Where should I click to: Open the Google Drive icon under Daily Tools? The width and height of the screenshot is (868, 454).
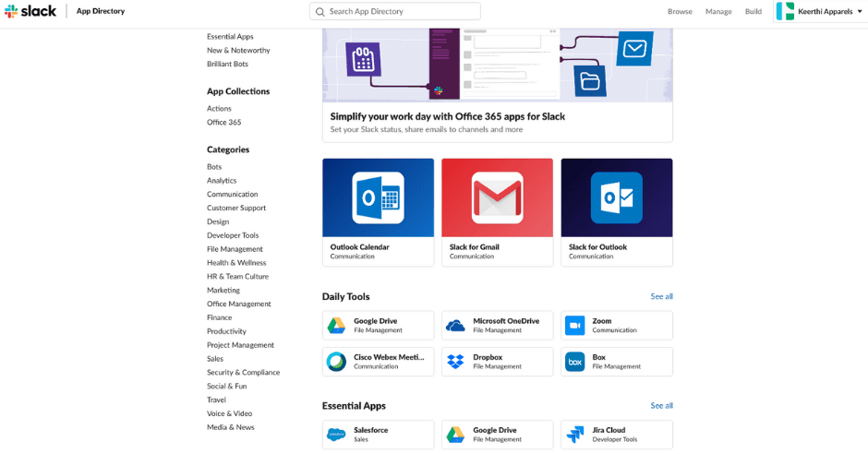coord(336,326)
